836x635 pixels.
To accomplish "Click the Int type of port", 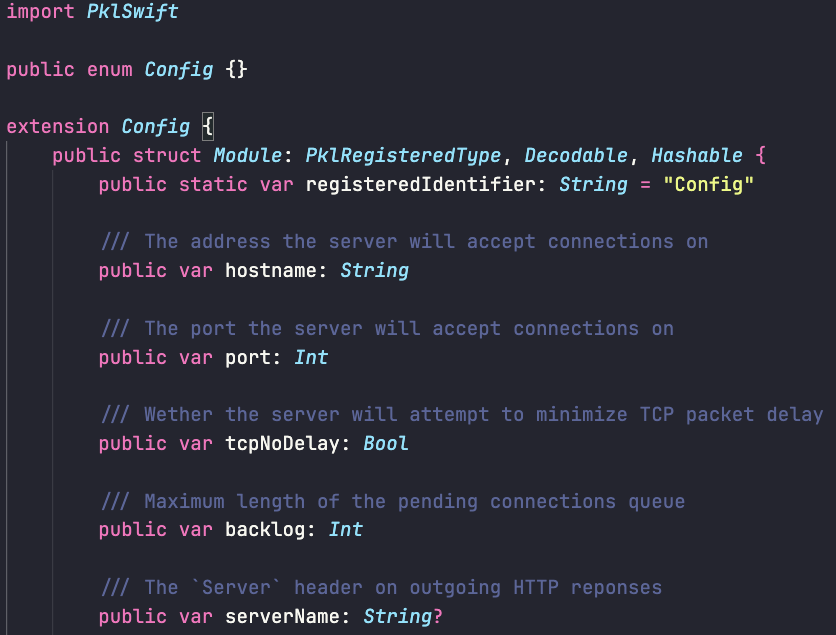I will 311,358.
